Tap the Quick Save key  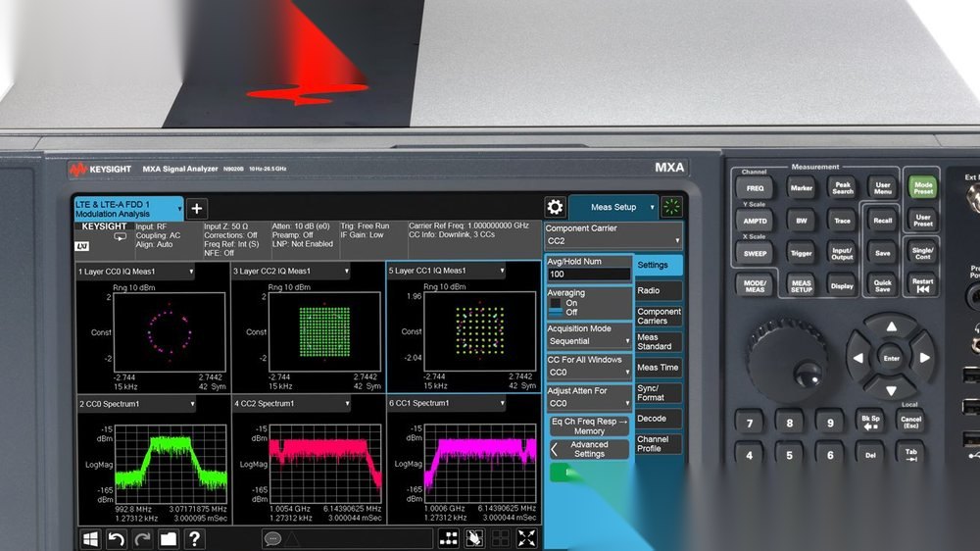[882, 285]
